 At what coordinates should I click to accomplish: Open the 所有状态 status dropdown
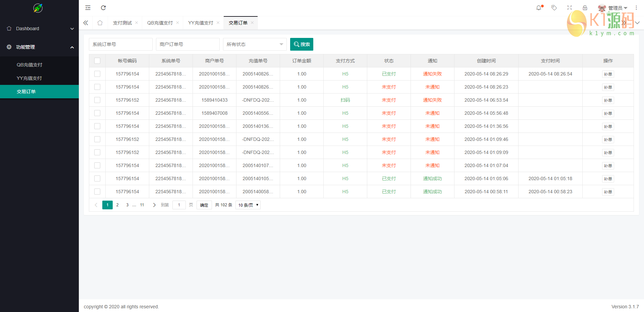(x=255, y=44)
